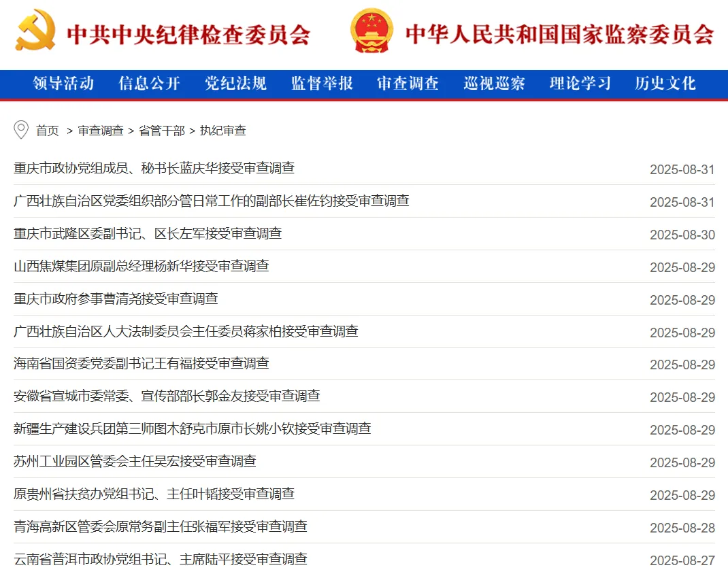The width and height of the screenshot is (728, 574).
Task: Open the 领导活动 navigation menu
Action: pos(63,84)
